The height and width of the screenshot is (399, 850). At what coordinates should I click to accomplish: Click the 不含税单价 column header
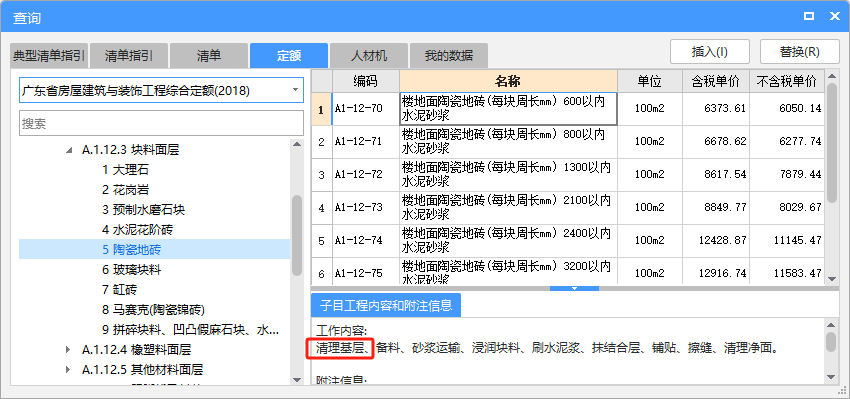coord(787,81)
